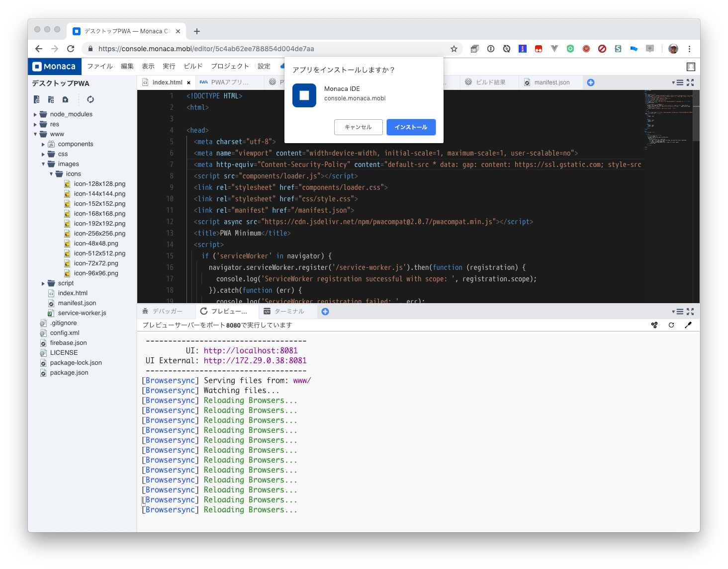Collapse the icons folder

coord(51,174)
